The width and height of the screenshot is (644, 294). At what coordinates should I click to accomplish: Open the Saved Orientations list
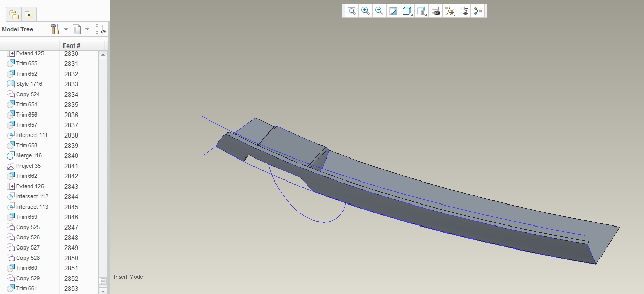[422, 11]
